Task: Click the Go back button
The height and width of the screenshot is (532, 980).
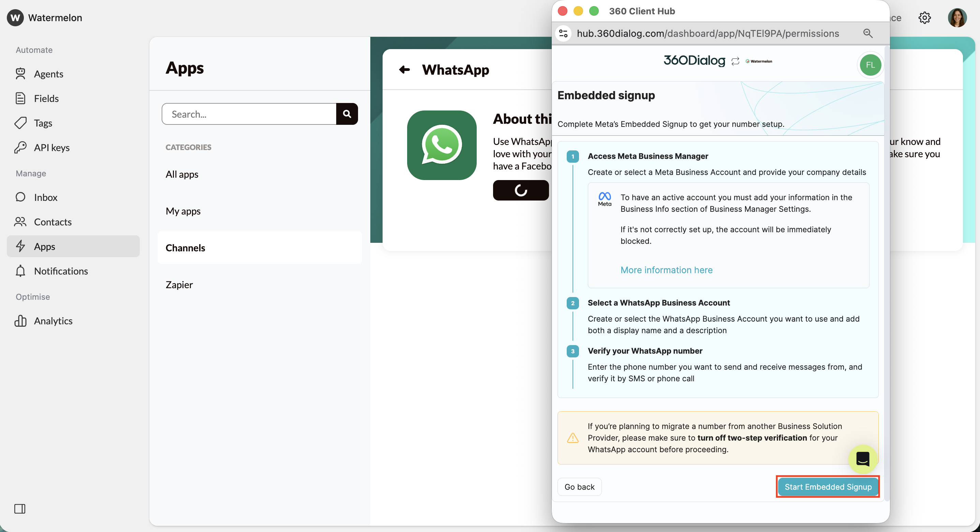Action: coord(579,487)
